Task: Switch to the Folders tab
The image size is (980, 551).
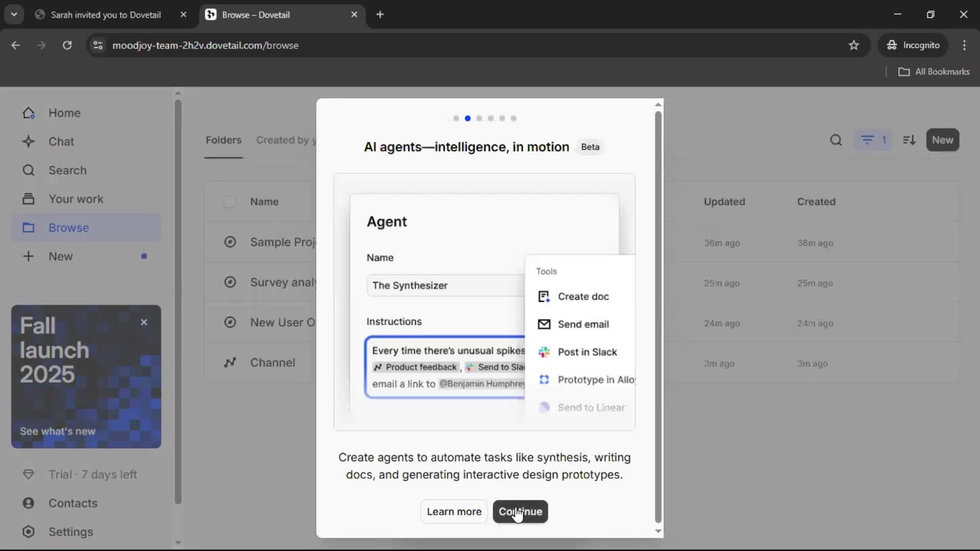Action: click(x=223, y=140)
